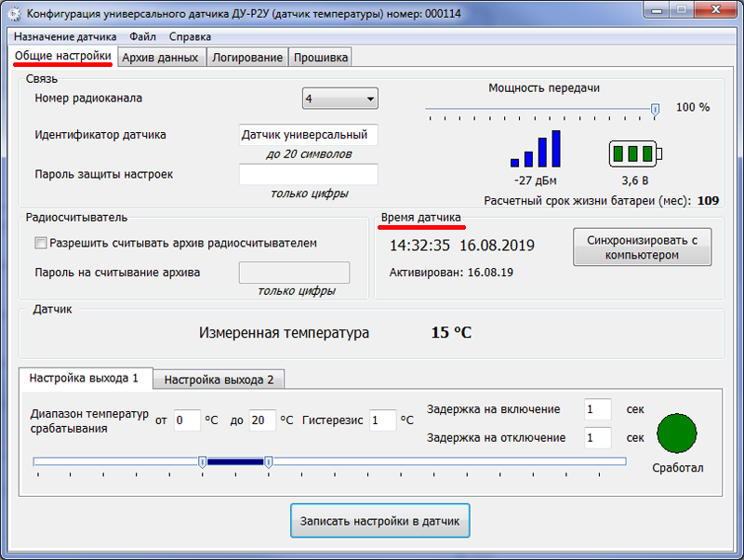Click the 'Задержка на отключение' input field

pyautogui.click(x=598, y=437)
